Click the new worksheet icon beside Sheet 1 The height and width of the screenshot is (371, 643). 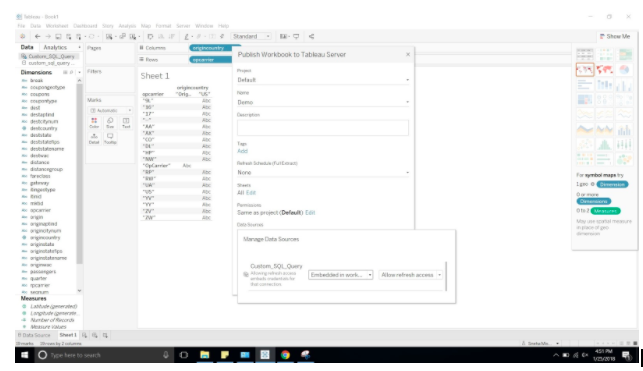84,335
